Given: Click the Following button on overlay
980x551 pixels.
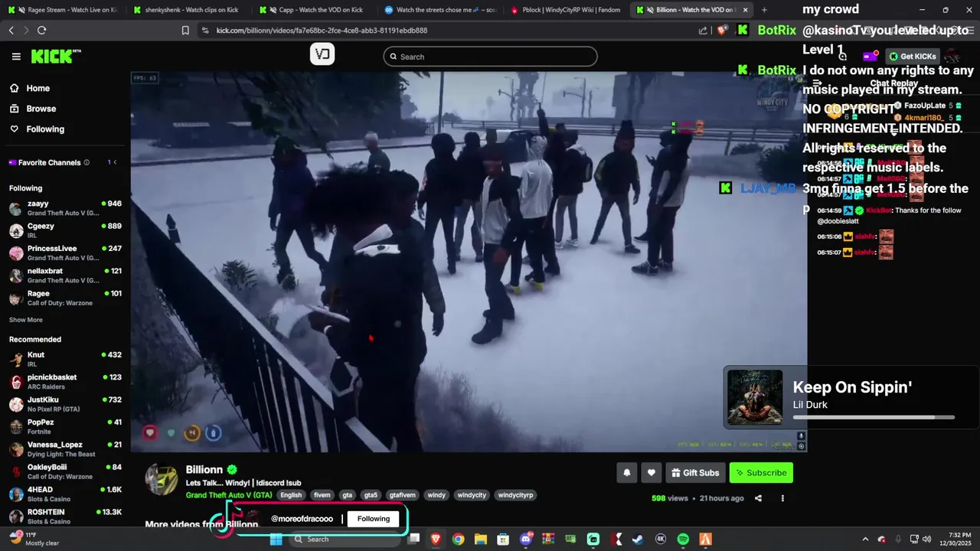Looking at the screenshot, I should click(x=374, y=519).
